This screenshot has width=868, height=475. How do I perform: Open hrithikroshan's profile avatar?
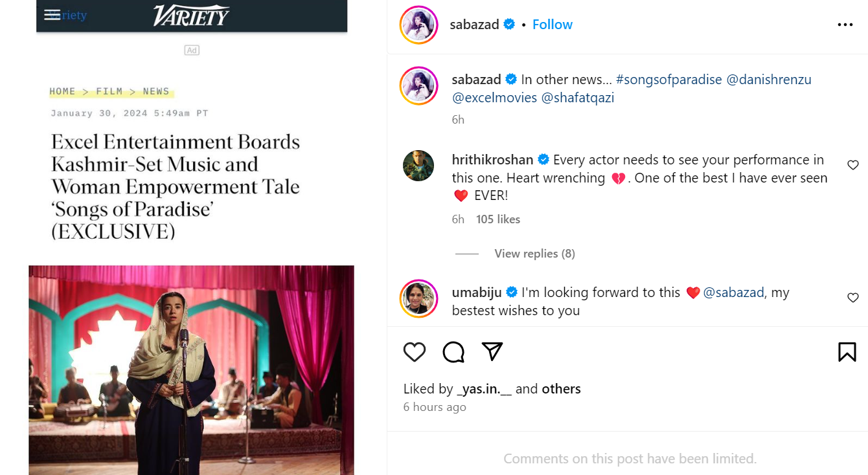click(418, 166)
